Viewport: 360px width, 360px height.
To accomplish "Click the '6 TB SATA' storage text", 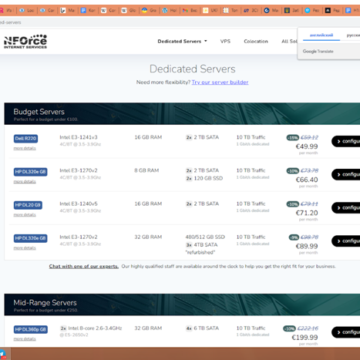I will pyautogui.click(x=207, y=328).
